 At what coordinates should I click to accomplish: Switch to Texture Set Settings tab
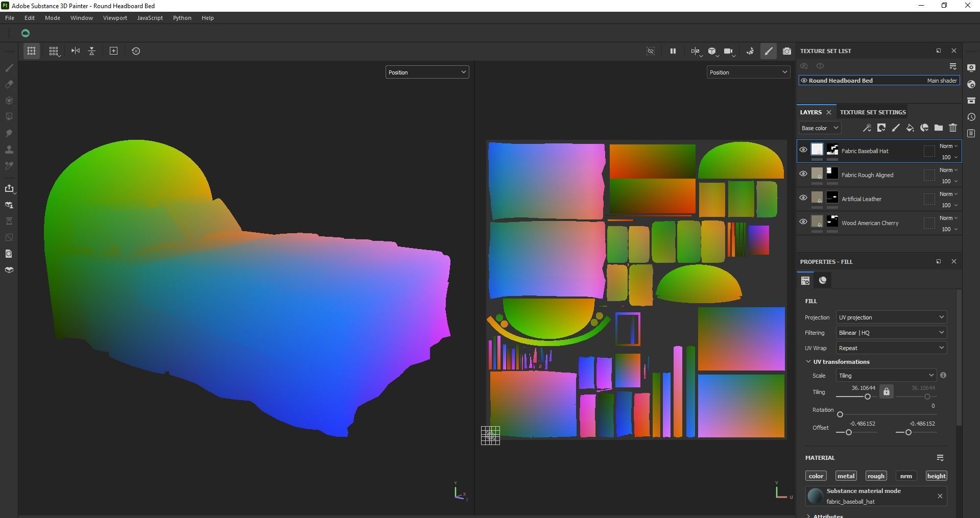click(x=873, y=112)
